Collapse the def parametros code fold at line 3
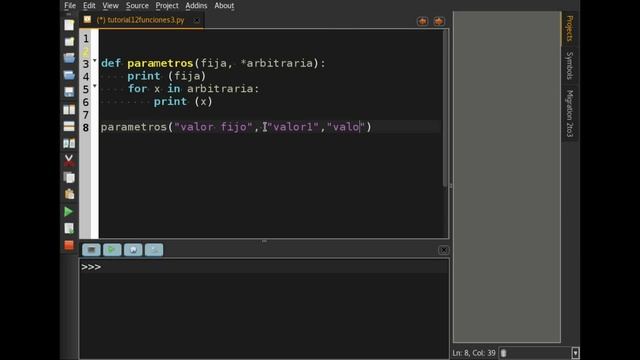This screenshot has height=360, width=640. [x=95, y=60]
